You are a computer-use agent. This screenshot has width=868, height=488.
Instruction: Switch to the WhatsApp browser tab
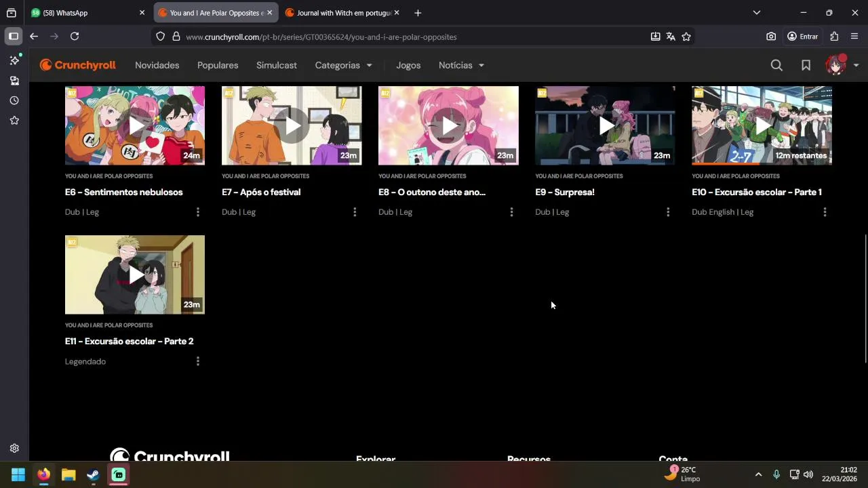point(88,13)
